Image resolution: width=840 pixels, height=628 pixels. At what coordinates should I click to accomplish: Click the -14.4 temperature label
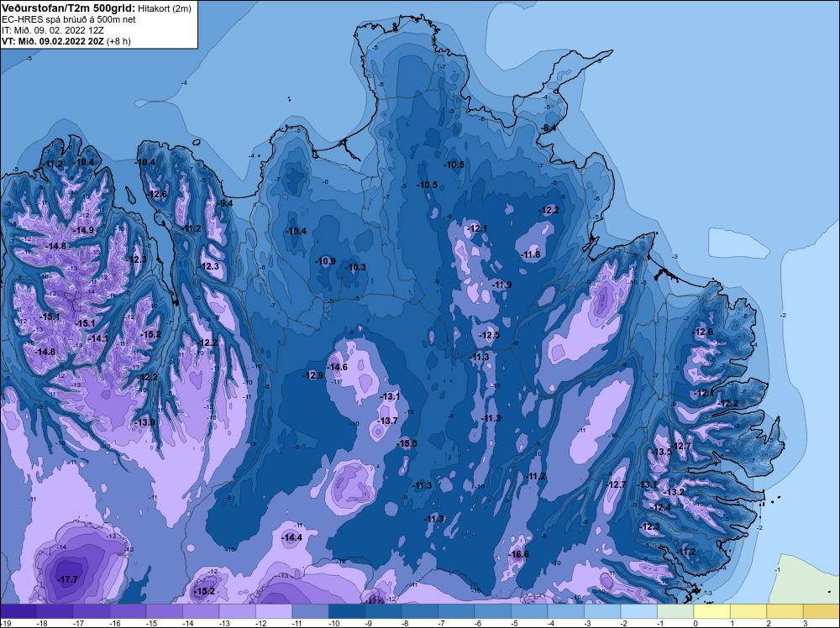tap(292, 537)
